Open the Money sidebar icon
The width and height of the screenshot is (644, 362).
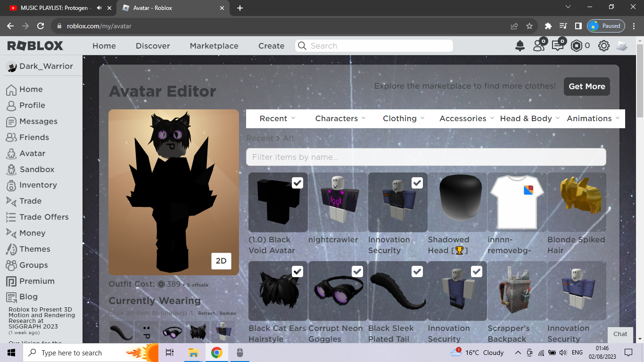[x=11, y=233]
